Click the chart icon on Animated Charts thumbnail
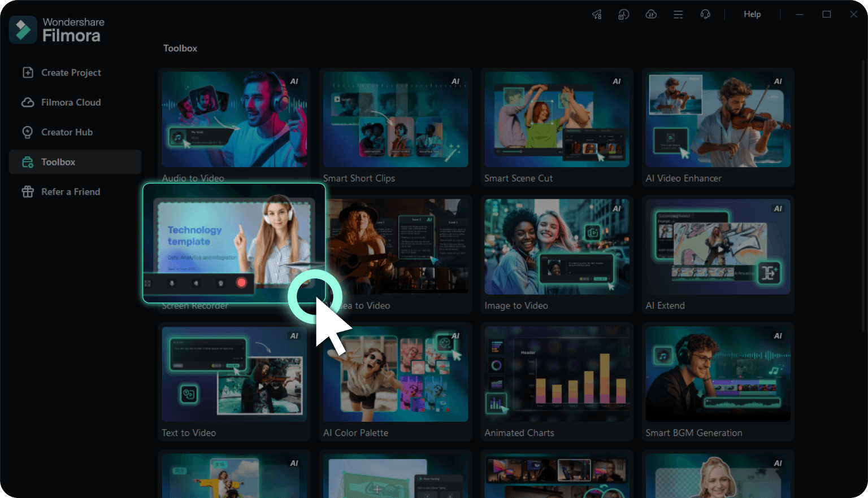868x498 pixels. click(x=496, y=403)
